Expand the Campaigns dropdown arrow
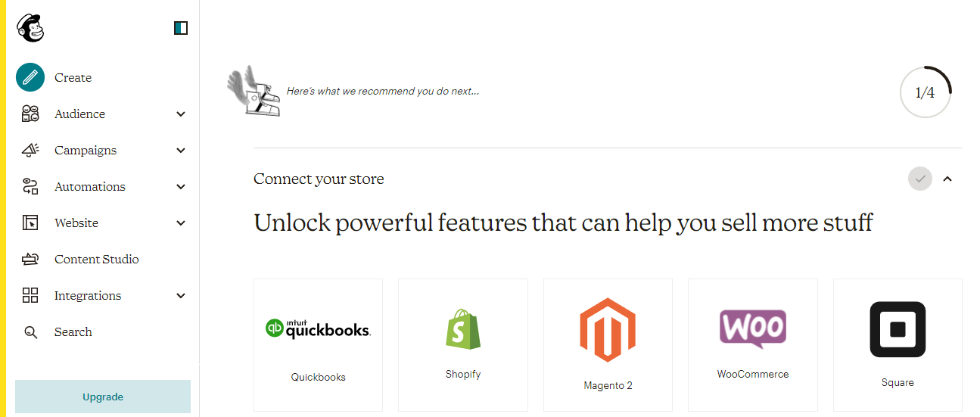 tap(181, 151)
